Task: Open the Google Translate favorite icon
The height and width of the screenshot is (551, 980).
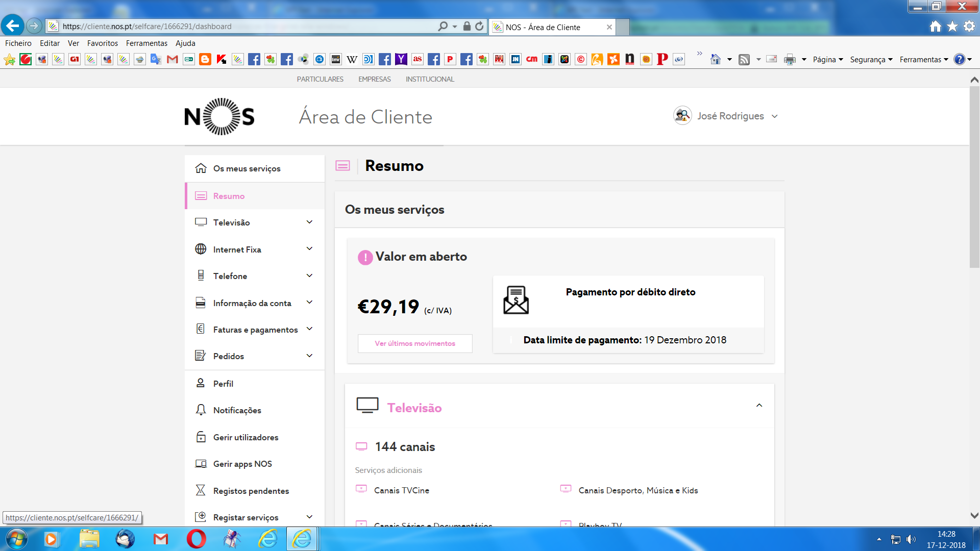Action: pyautogui.click(x=156, y=60)
